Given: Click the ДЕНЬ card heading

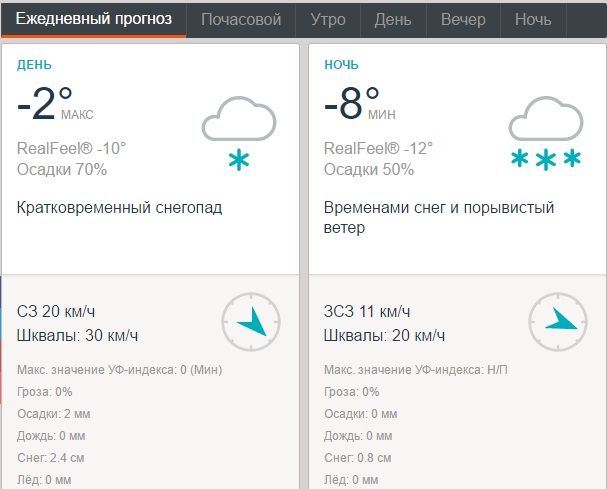Looking at the screenshot, I should 34,65.
